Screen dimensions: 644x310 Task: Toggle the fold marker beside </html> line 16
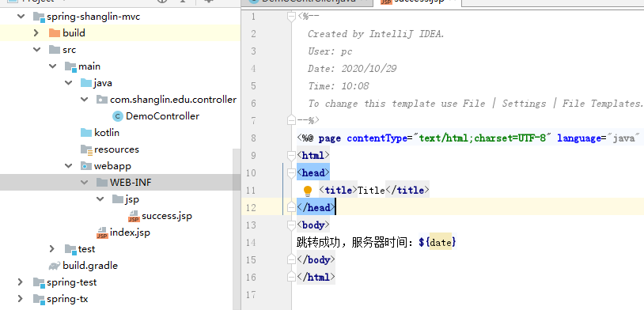pyautogui.click(x=292, y=277)
